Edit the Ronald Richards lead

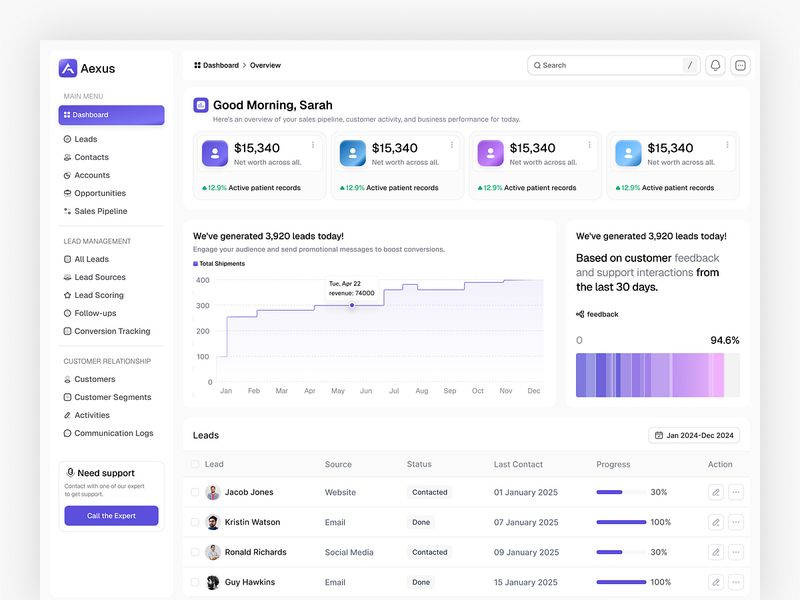pos(716,552)
